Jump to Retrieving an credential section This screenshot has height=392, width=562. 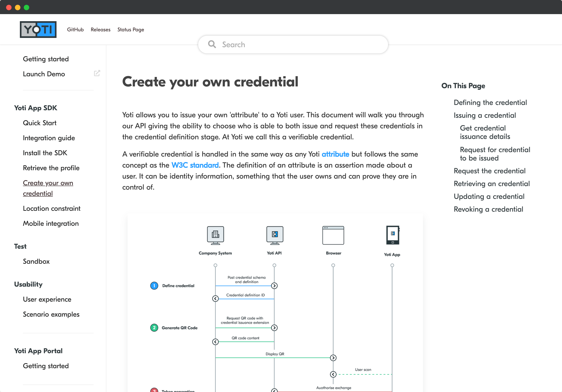492,184
